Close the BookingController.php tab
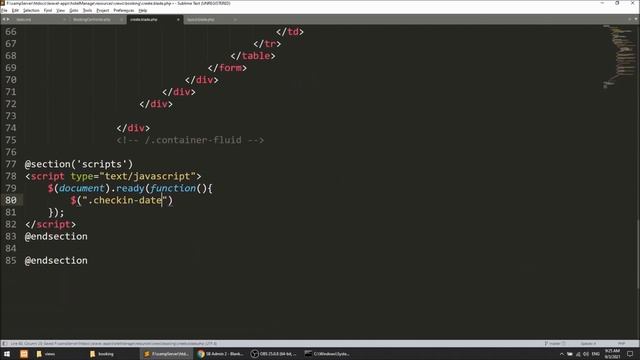This screenshot has height=360, width=640. [121, 20]
